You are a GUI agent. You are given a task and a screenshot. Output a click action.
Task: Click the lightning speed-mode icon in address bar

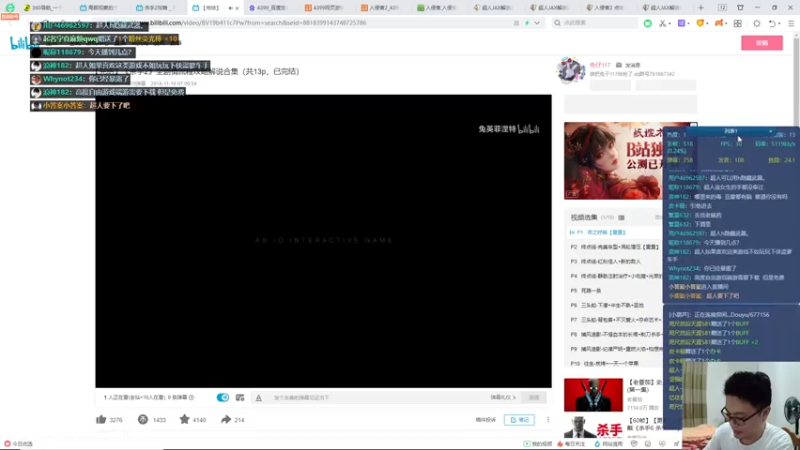[x=527, y=23]
